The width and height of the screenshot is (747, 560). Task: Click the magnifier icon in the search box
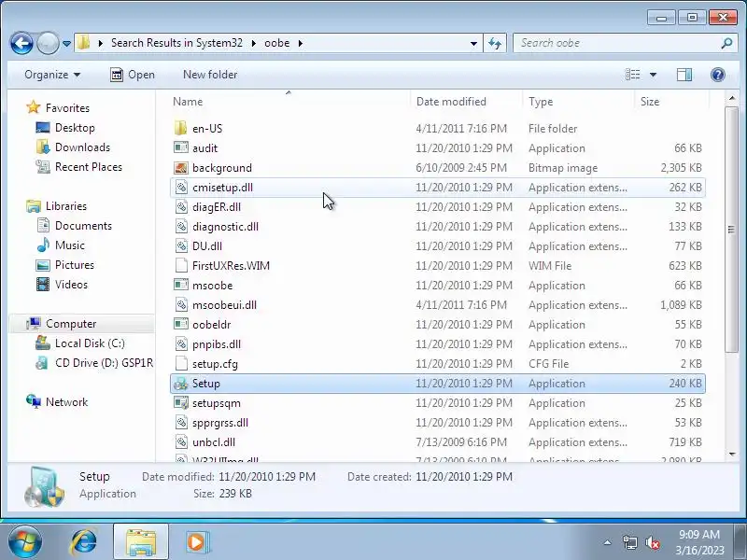(x=726, y=43)
